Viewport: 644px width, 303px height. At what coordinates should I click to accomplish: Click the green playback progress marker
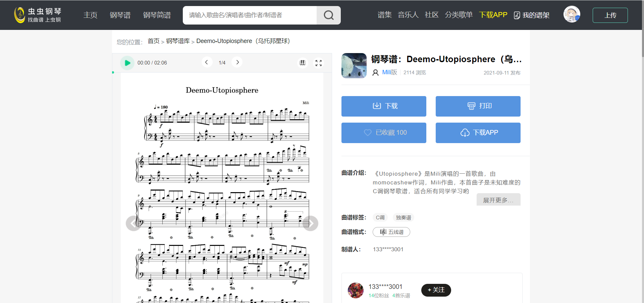(113, 72)
